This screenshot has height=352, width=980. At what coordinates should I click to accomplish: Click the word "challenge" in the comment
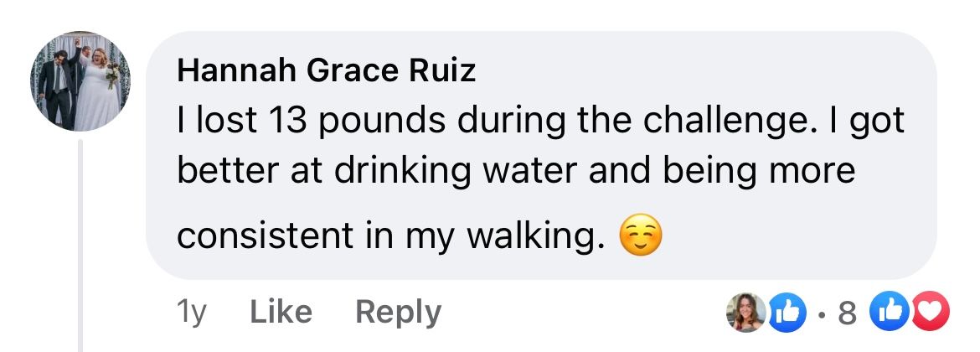pos(724,122)
